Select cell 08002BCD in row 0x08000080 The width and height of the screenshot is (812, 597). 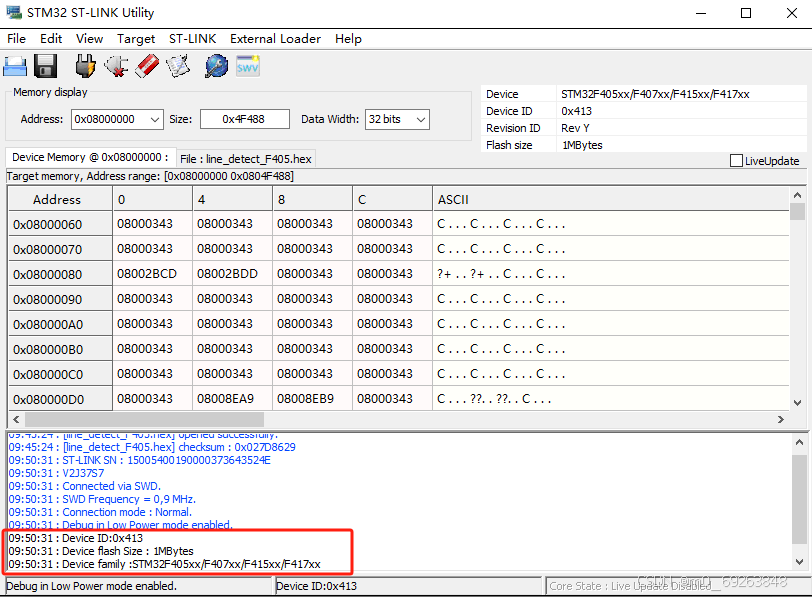coord(152,274)
